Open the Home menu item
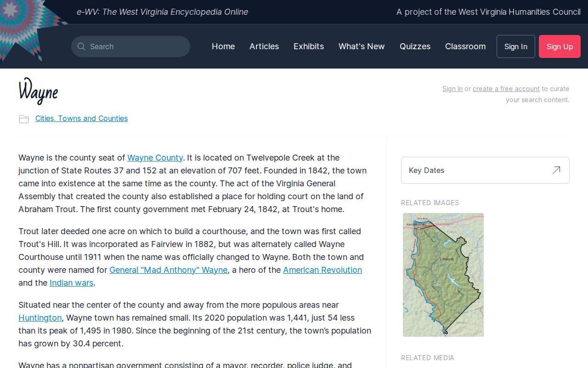Image resolution: width=588 pixels, height=368 pixels. coord(223,46)
